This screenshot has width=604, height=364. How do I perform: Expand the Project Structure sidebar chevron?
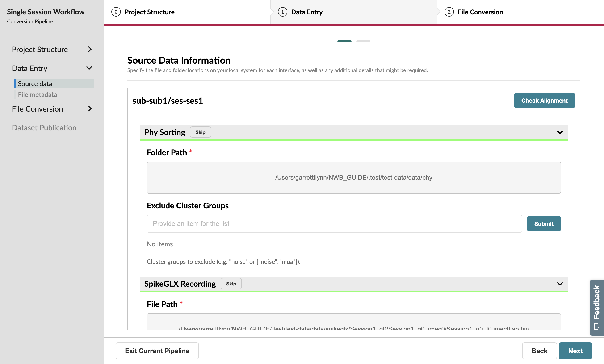point(90,49)
